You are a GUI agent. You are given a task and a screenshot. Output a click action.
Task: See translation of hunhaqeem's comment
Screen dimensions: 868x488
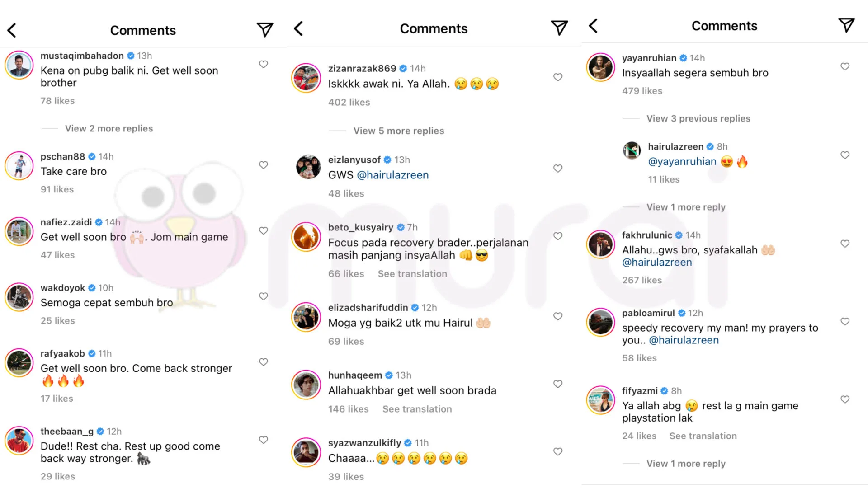(x=417, y=409)
